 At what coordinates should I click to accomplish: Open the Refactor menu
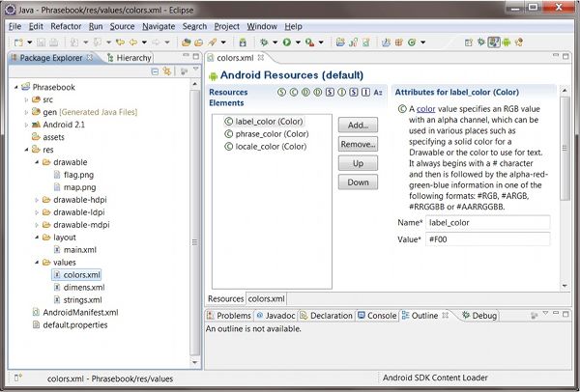(x=66, y=27)
